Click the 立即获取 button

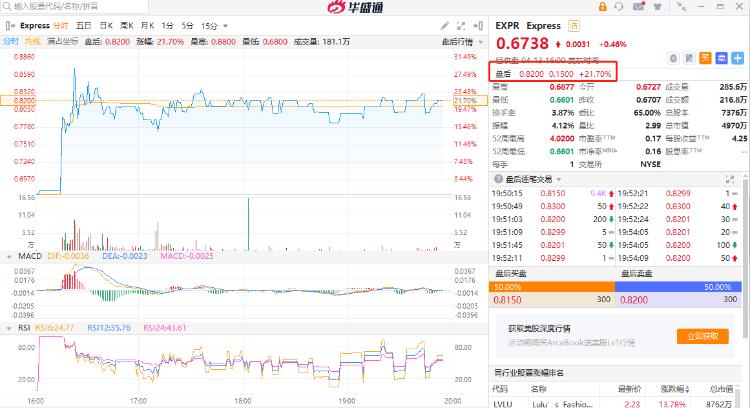703,336
